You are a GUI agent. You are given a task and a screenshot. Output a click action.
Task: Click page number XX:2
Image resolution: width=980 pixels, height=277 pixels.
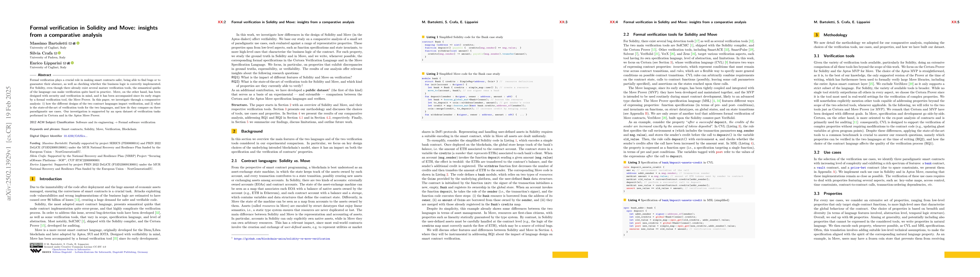pyautogui.click(x=222, y=22)
